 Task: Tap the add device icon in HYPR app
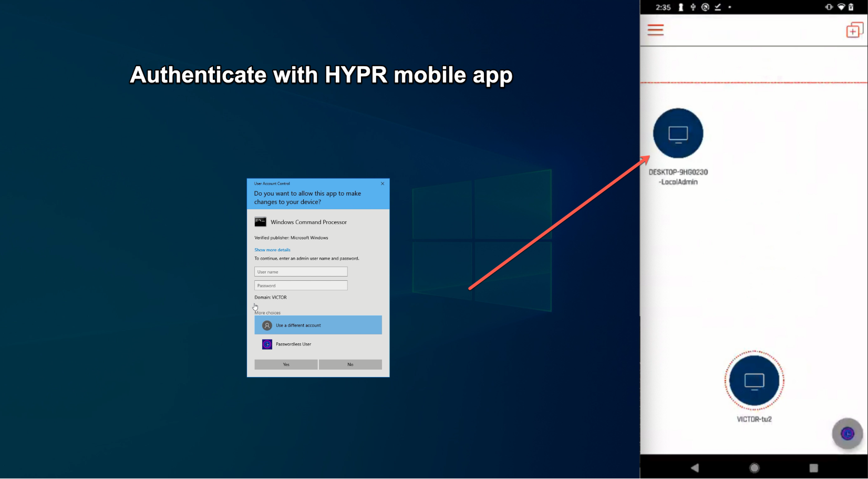pos(854,30)
